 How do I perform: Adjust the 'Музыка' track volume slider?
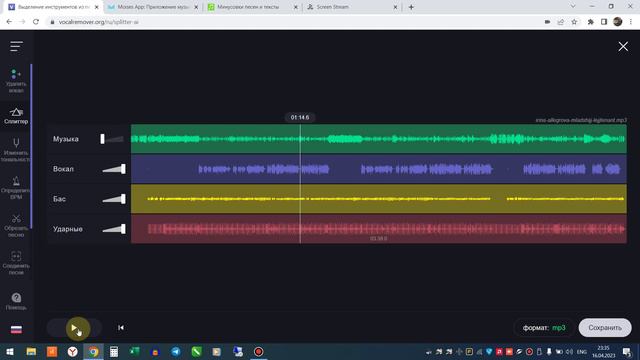112,139
